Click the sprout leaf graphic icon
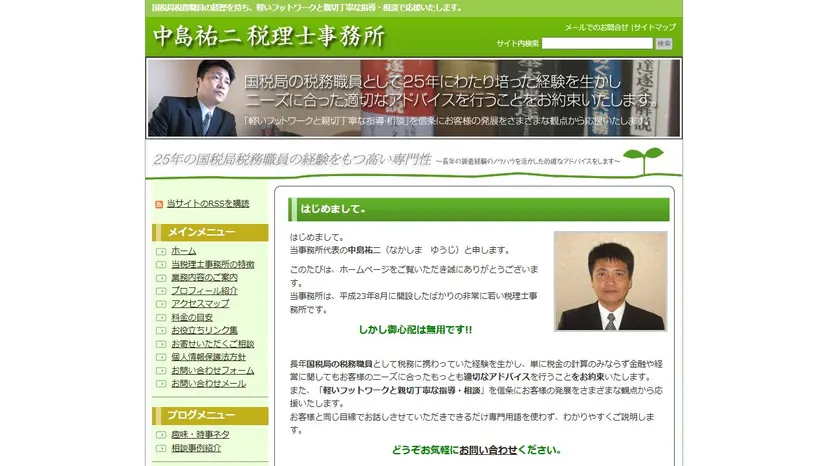Viewport: 828px width, 466px height. click(643, 160)
